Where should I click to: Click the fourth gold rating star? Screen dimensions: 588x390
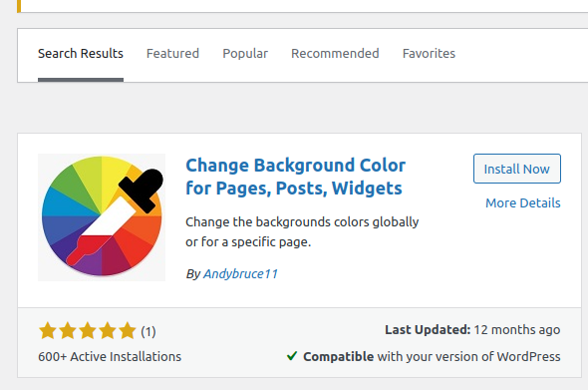(x=108, y=331)
